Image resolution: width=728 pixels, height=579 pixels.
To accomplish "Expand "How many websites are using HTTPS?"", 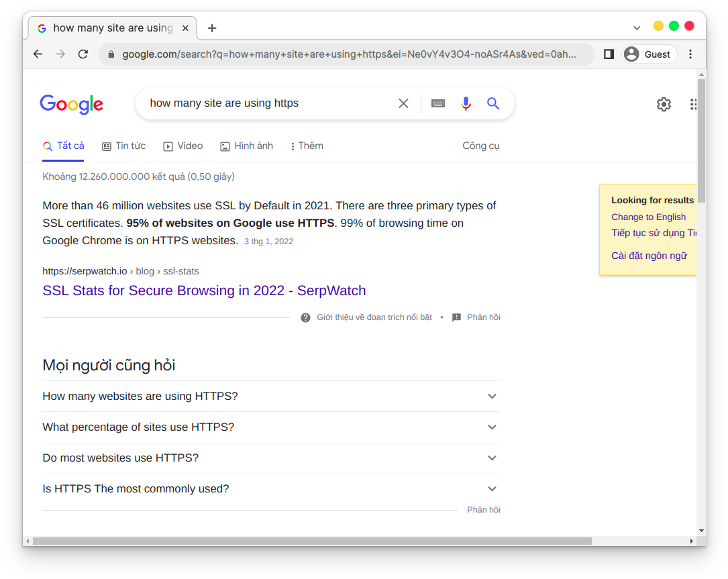I will click(x=492, y=397).
